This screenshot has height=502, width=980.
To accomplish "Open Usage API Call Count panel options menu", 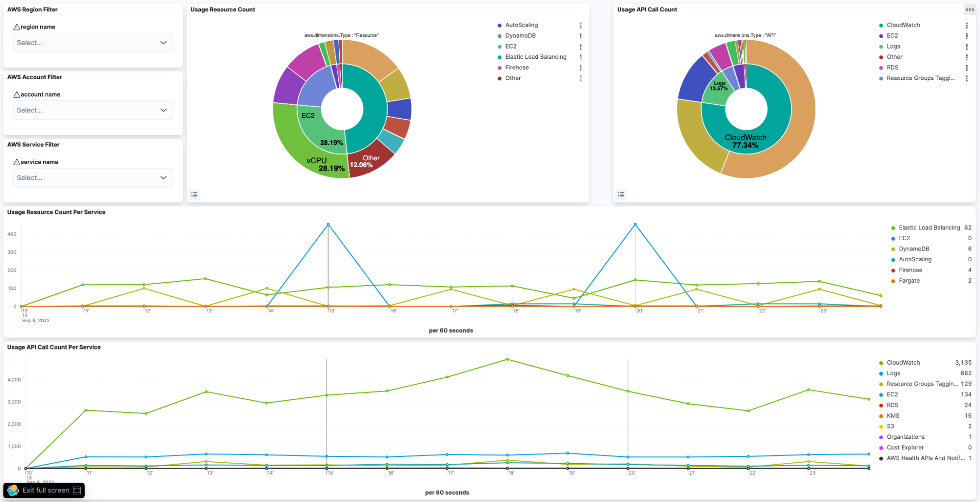I will click(x=970, y=9).
